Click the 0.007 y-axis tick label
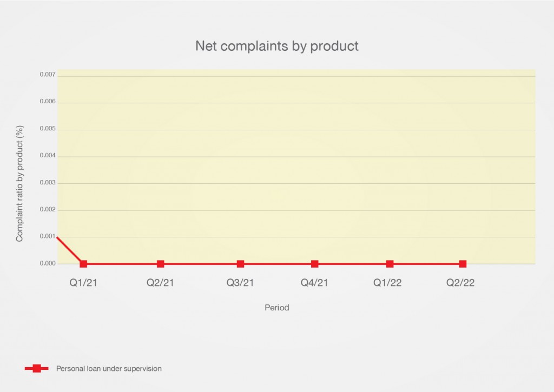 [x=48, y=75]
